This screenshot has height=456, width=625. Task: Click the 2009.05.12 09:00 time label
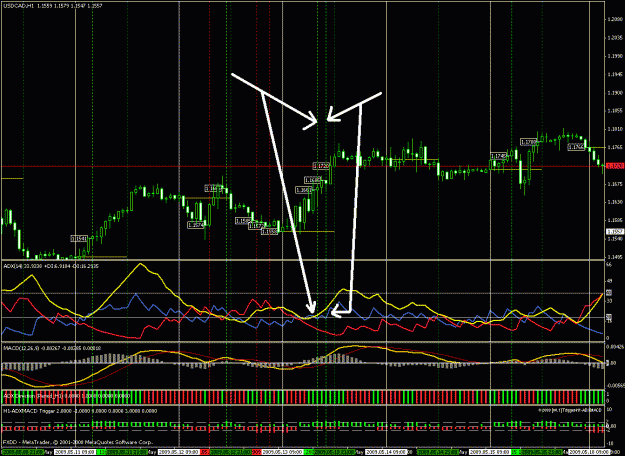pyautogui.click(x=179, y=452)
